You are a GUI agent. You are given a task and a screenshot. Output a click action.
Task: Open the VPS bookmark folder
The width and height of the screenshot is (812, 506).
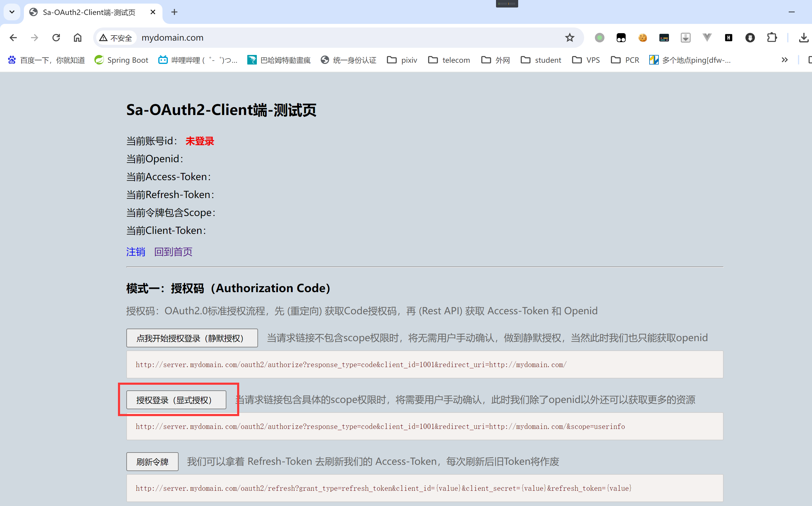pyautogui.click(x=586, y=60)
